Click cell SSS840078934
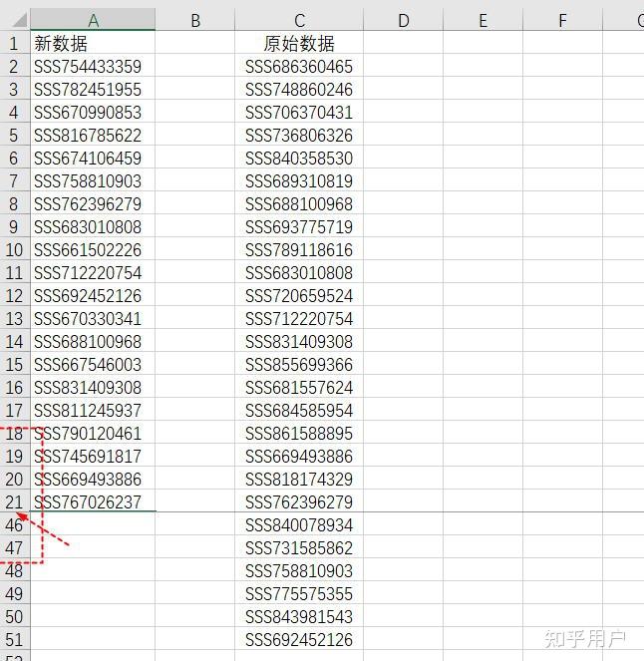The height and width of the screenshot is (661, 644). click(x=299, y=524)
